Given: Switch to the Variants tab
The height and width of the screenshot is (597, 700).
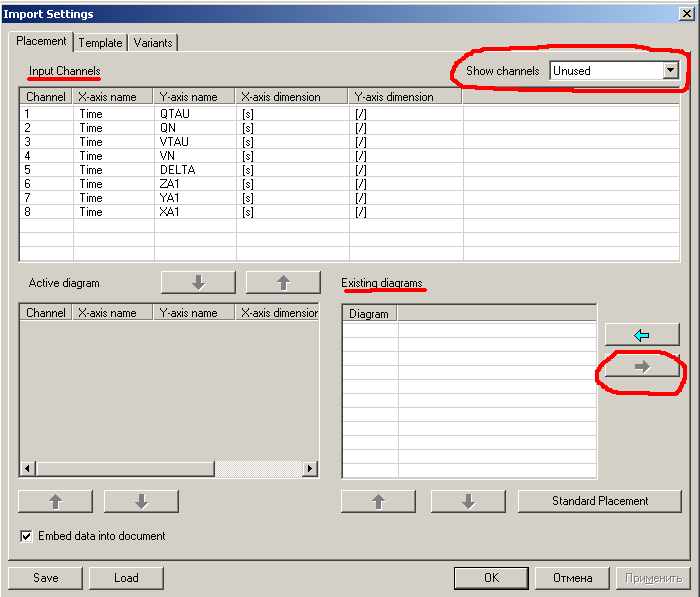Looking at the screenshot, I should [152, 43].
